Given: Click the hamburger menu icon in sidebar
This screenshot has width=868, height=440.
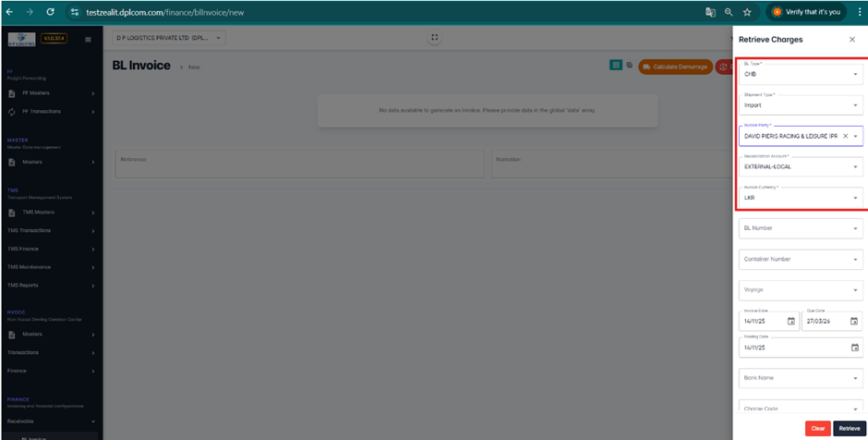Looking at the screenshot, I should (x=88, y=40).
